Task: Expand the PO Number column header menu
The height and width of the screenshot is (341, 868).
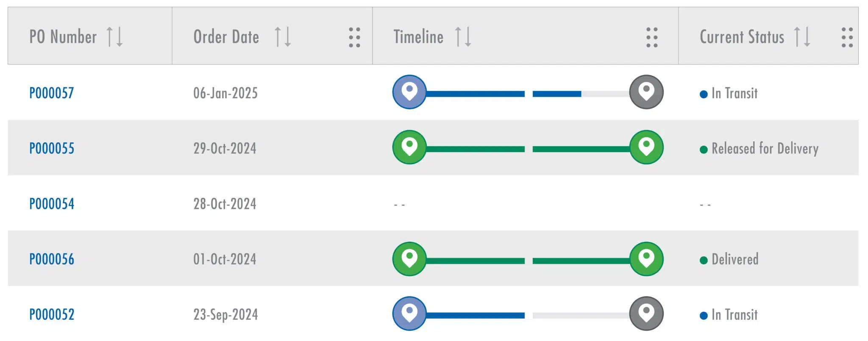Action: coord(114,37)
